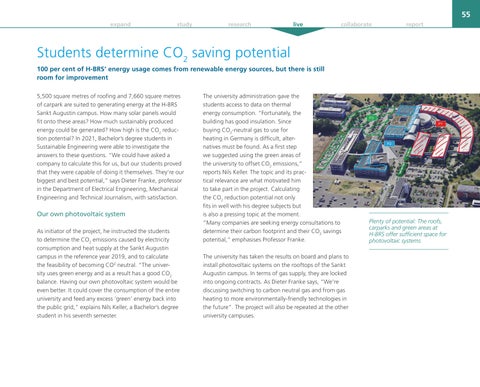This screenshot has height=387, width=480.
Task: Click the downward teal triangle under 'live'
Action: click(298, 31)
